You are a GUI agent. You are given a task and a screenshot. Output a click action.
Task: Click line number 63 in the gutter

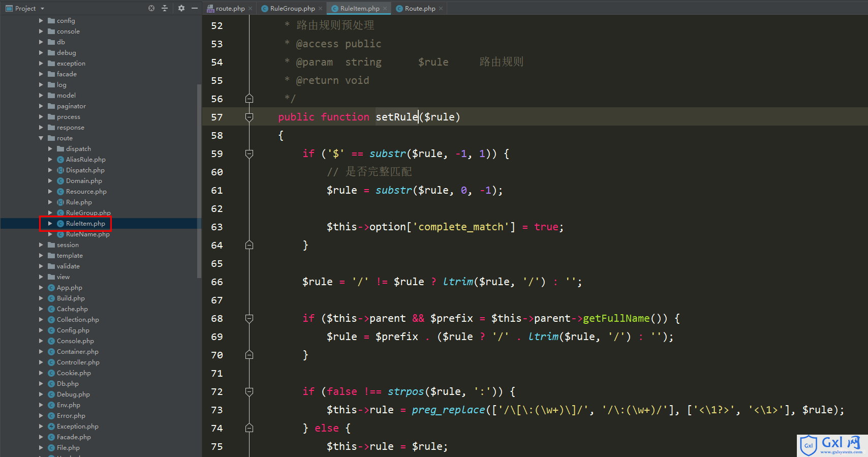217,227
